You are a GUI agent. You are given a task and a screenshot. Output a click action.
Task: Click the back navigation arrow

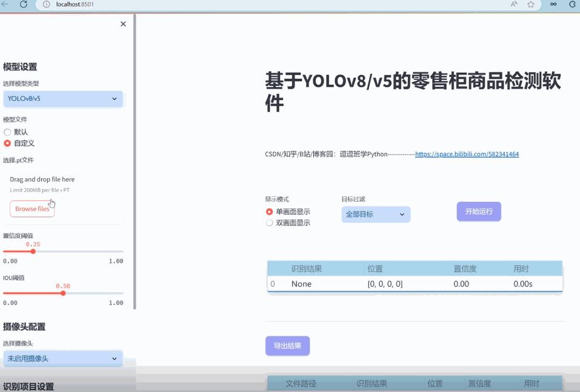pyautogui.click(x=6, y=4)
